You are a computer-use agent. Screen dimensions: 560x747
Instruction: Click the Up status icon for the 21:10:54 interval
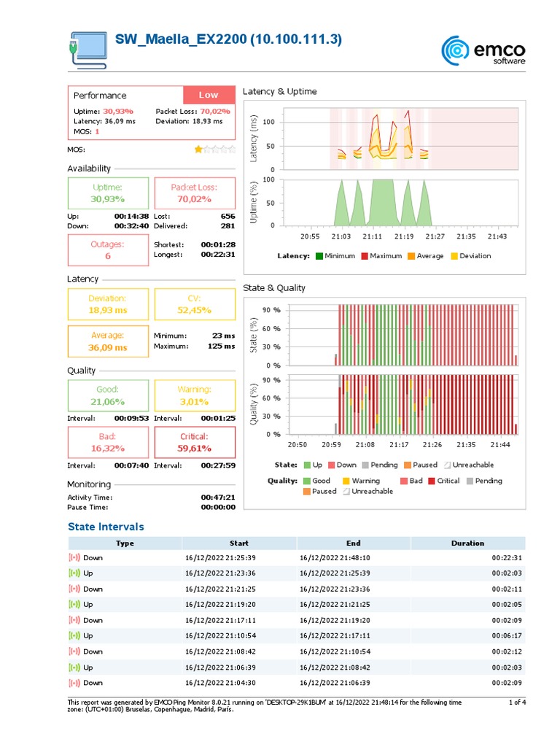click(x=74, y=635)
